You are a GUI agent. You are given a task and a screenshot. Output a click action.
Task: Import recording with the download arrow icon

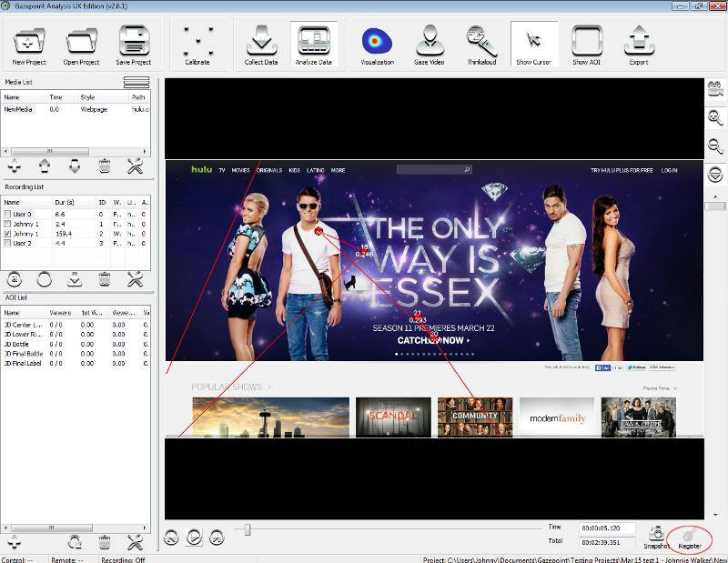click(x=75, y=279)
